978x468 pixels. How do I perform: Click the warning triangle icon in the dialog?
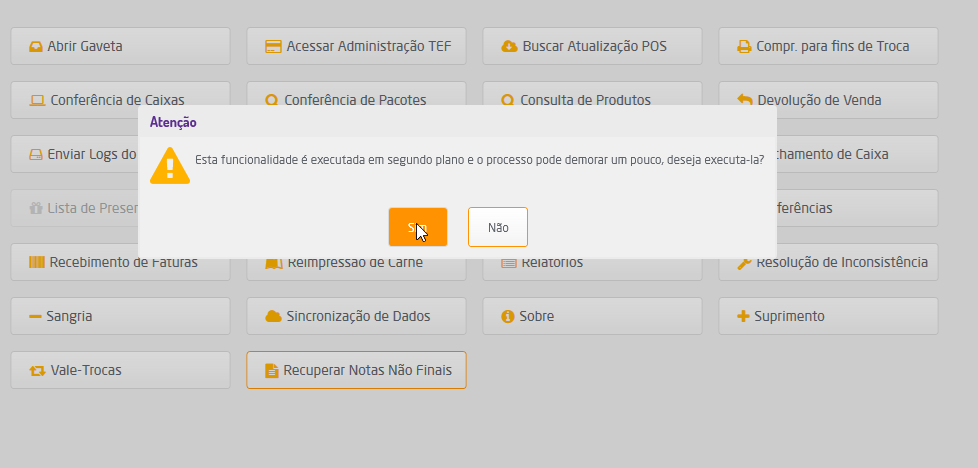pos(170,165)
